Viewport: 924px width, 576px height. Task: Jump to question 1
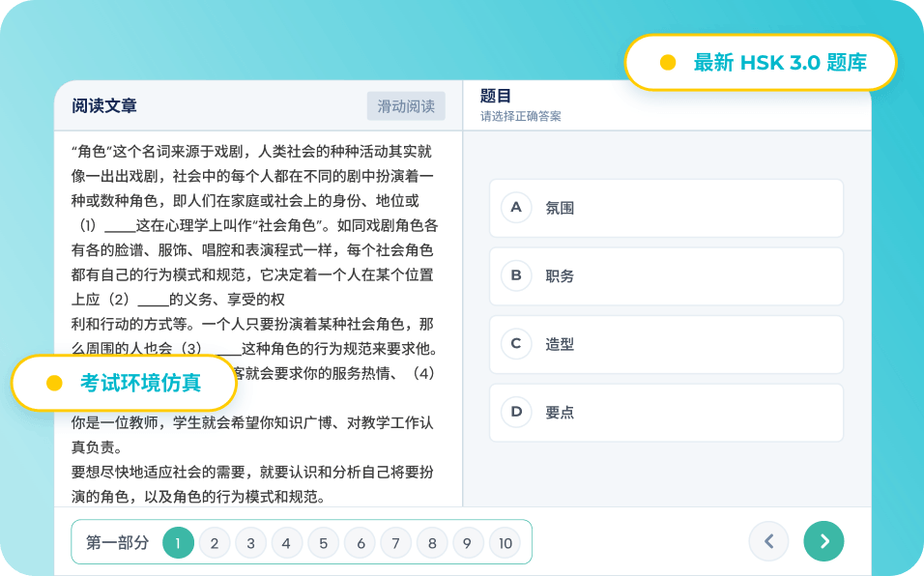(178, 543)
